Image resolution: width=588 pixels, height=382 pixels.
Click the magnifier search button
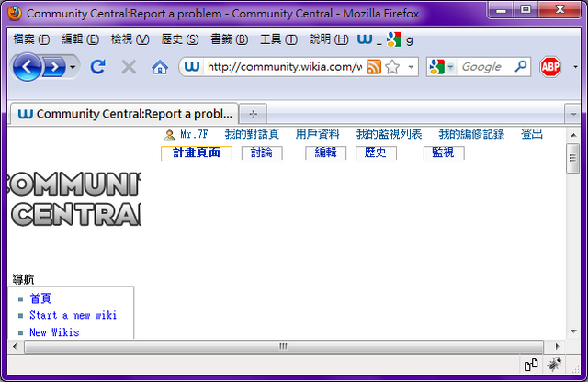pos(521,66)
